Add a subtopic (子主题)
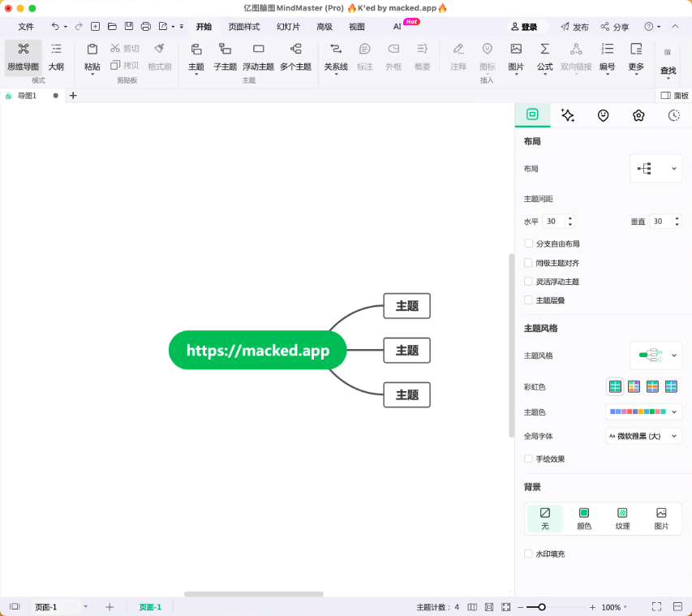The image size is (692, 616). click(x=225, y=57)
